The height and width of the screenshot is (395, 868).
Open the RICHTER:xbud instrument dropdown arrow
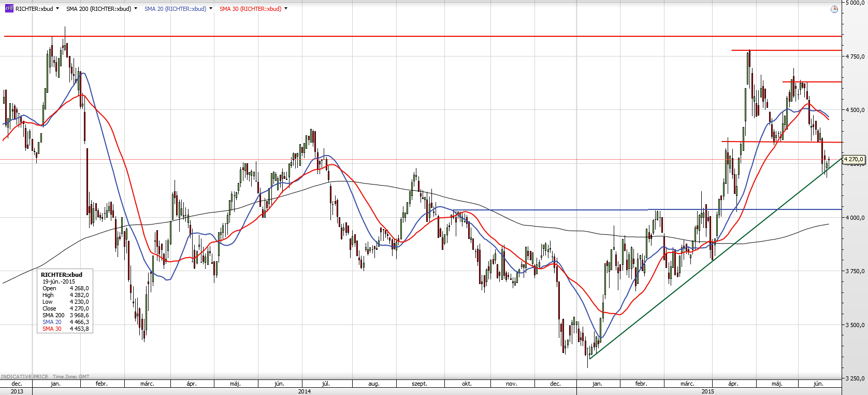57,9
